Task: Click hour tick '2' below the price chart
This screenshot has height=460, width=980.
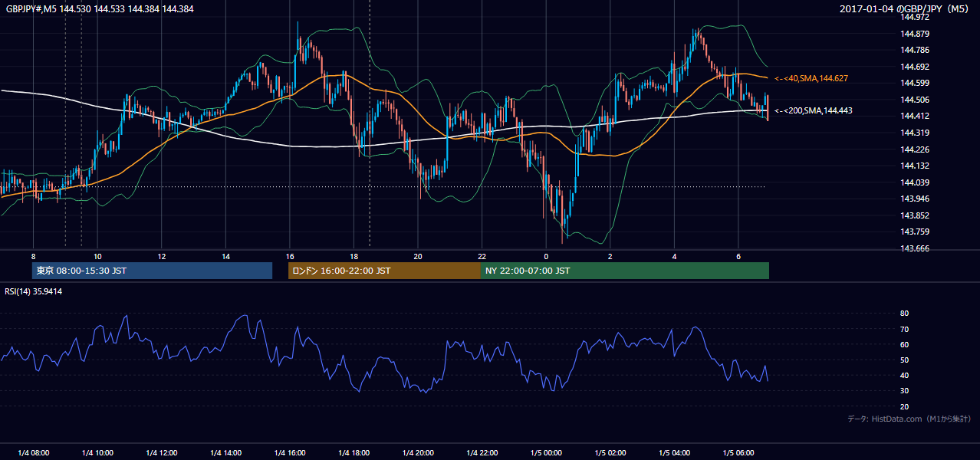Action: pyautogui.click(x=610, y=256)
